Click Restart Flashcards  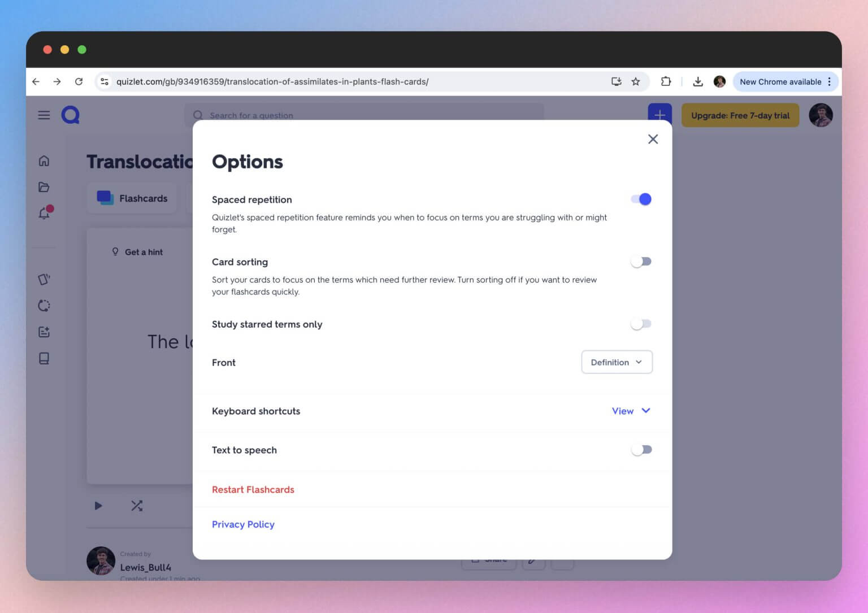click(253, 489)
